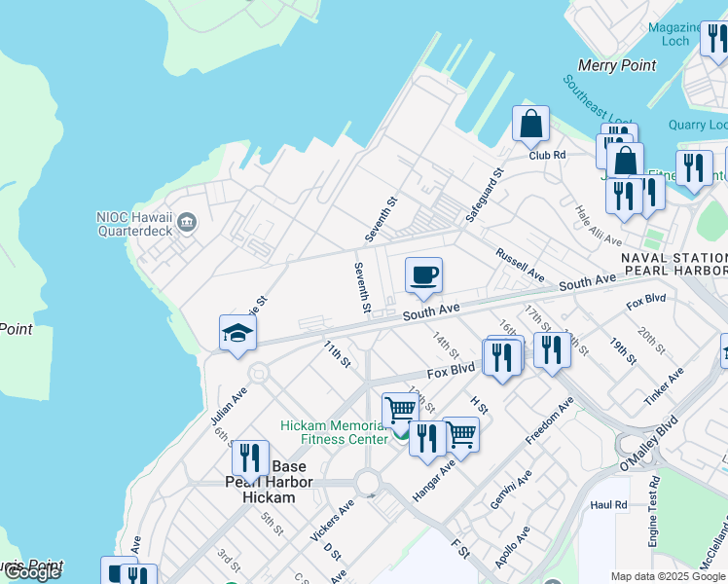Select the Apollo Ave road label
This screenshot has height=584, width=728.
[512, 547]
